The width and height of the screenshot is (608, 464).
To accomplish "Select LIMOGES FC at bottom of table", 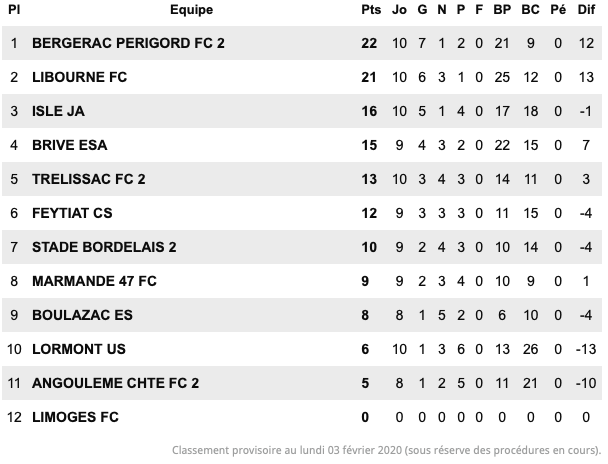I will click(75, 417).
